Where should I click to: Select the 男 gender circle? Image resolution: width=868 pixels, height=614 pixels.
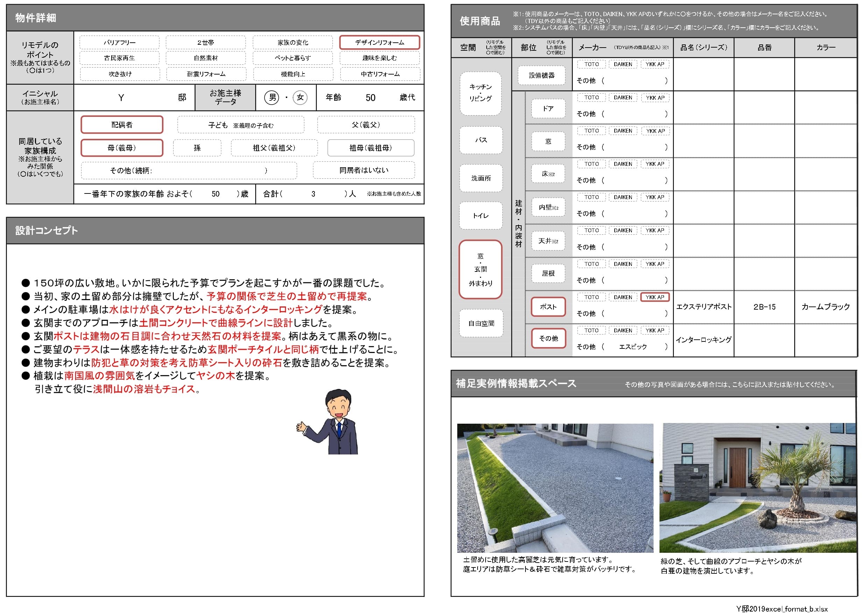(271, 98)
